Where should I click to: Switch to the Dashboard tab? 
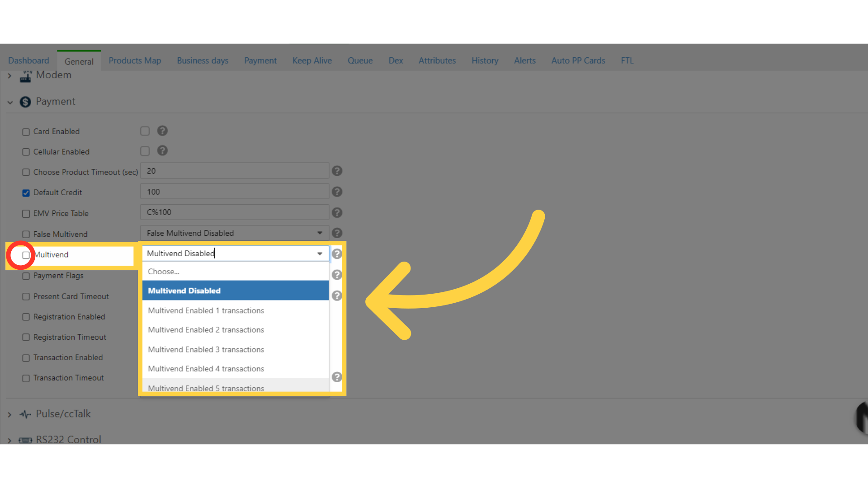point(28,61)
